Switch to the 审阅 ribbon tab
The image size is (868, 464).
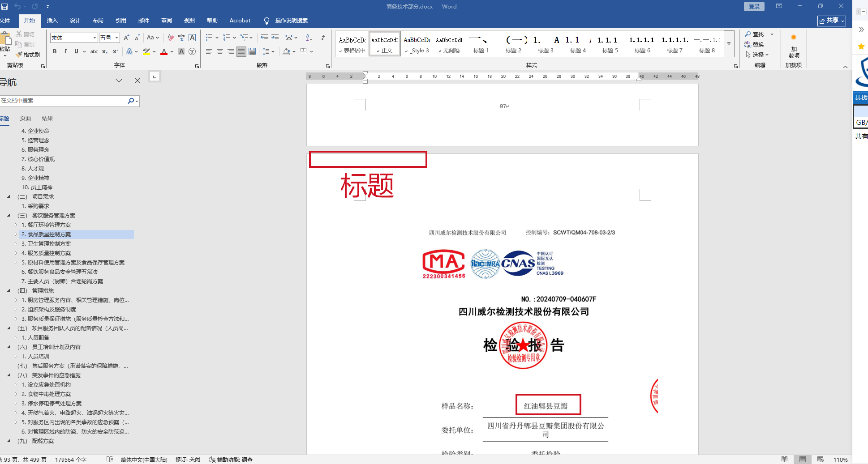coord(167,21)
